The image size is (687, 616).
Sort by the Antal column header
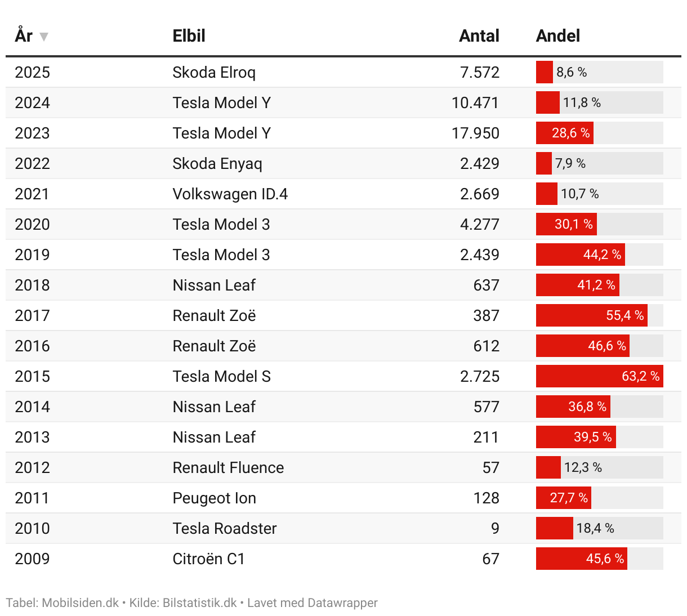pyautogui.click(x=479, y=36)
